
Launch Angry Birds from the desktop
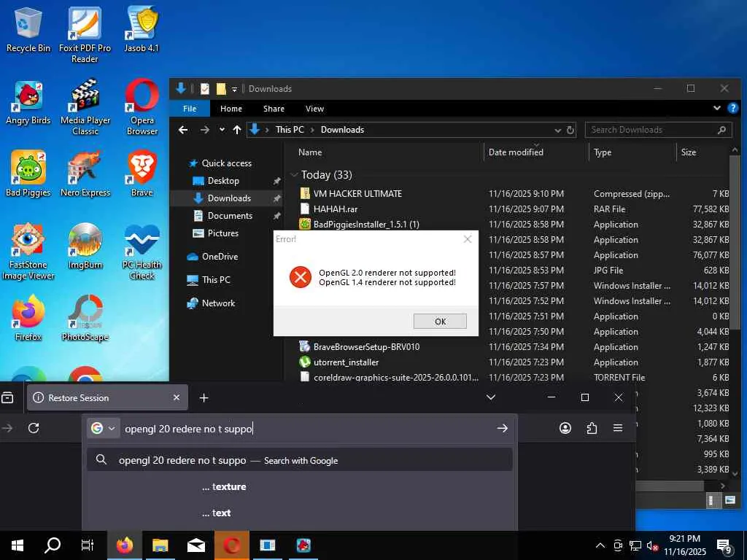coord(28,102)
